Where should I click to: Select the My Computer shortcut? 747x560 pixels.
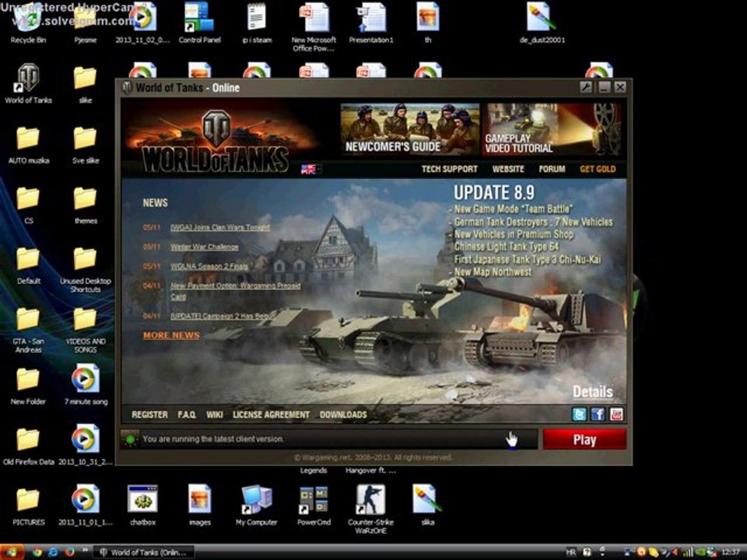point(256,506)
